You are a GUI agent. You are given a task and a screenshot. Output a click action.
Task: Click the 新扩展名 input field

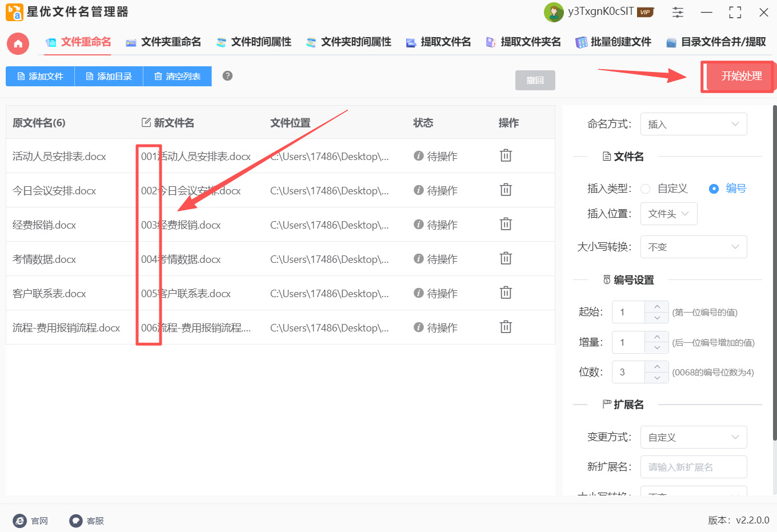pyautogui.click(x=694, y=467)
